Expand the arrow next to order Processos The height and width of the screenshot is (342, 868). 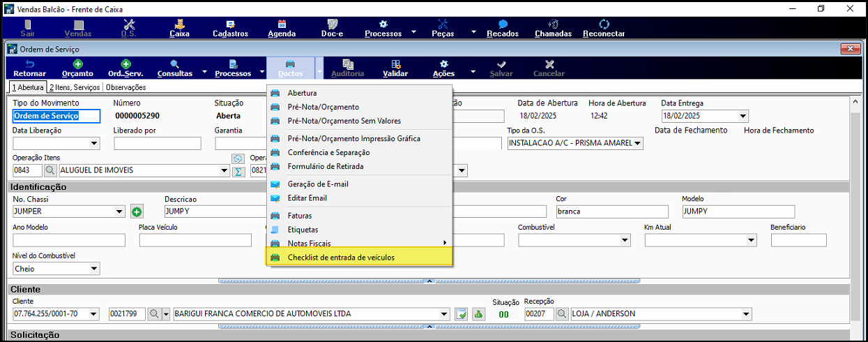pyautogui.click(x=262, y=71)
